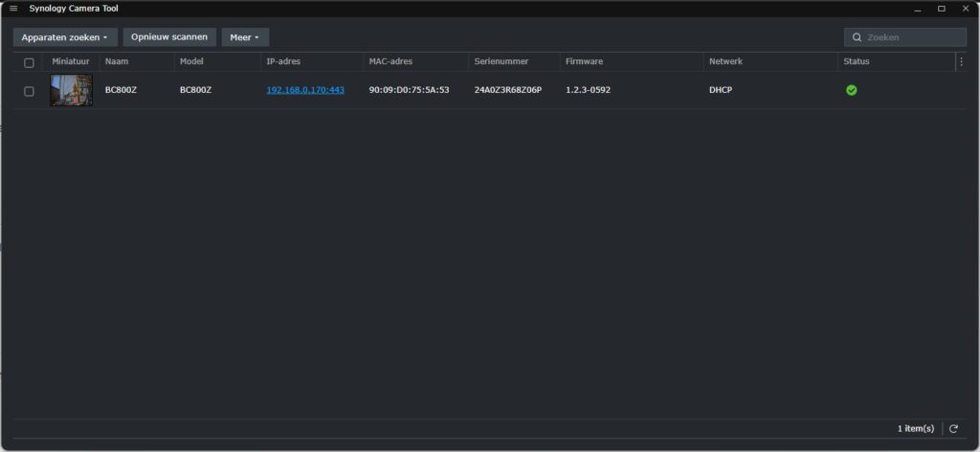The height and width of the screenshot is (452, 980).
Task: Open the hamburger menu icon
Action: [13, 9]
